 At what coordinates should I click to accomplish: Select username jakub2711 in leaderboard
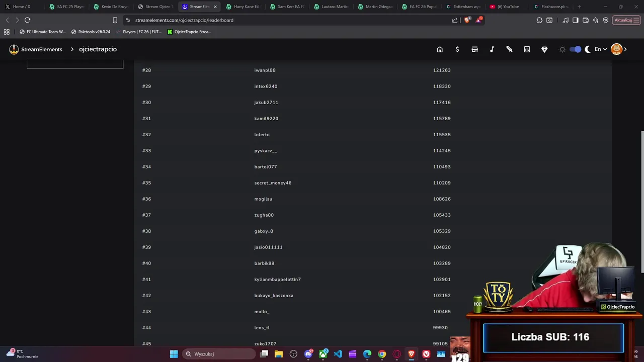tap(266, 103)
